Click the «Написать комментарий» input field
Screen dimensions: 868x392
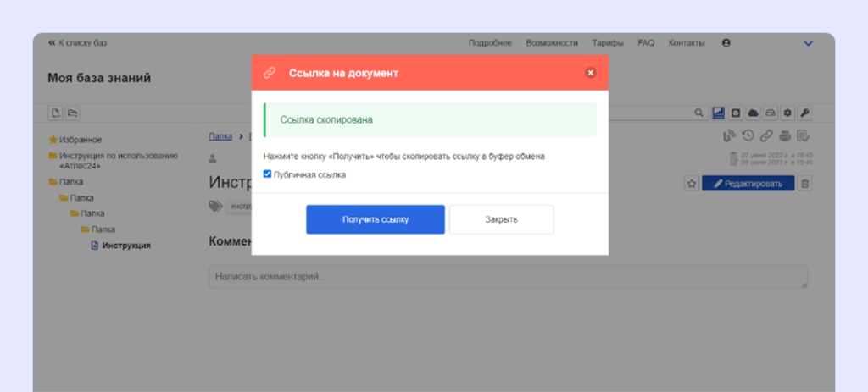507,277
